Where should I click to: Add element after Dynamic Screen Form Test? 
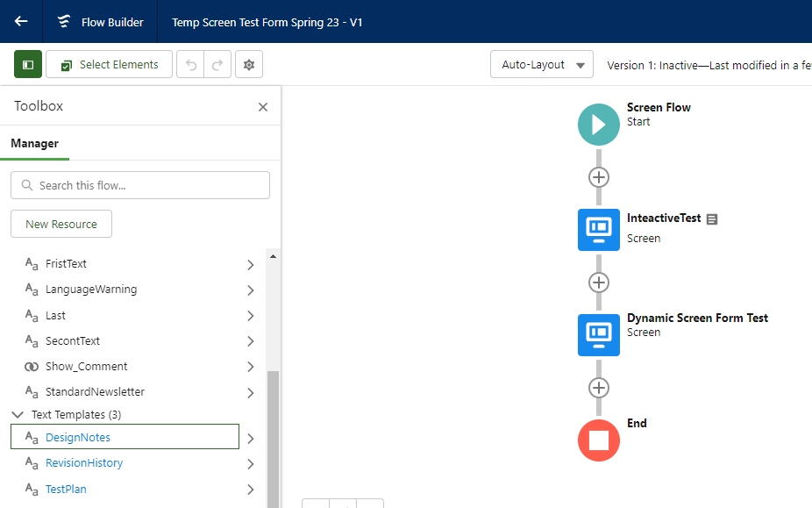point(599,388)
